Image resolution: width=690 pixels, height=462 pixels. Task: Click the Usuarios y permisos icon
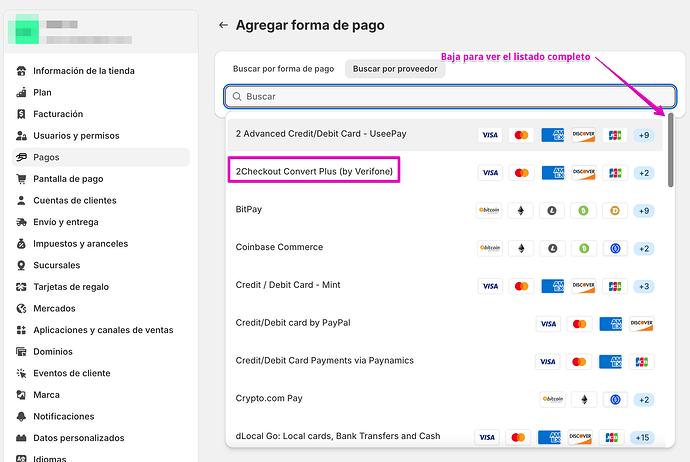tap(21, 136)
